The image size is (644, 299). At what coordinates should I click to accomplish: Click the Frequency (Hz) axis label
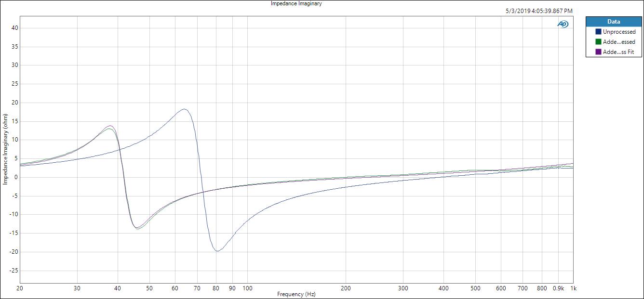click(297, 294)
